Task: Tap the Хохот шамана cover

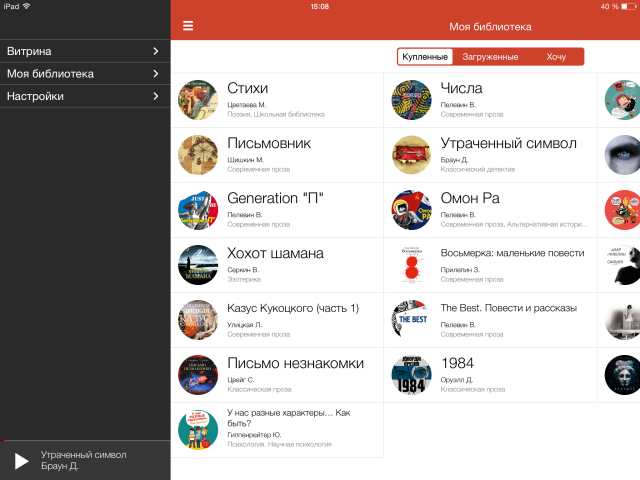Action: tap(198, 265)
